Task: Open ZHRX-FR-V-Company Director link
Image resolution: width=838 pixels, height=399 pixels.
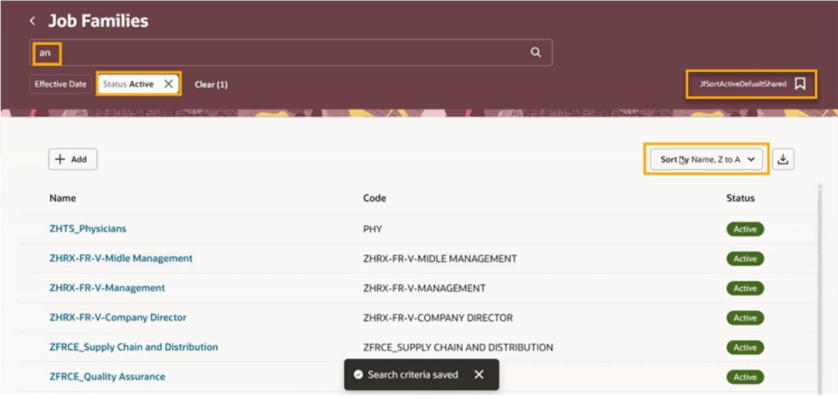Action: [118, 317]
